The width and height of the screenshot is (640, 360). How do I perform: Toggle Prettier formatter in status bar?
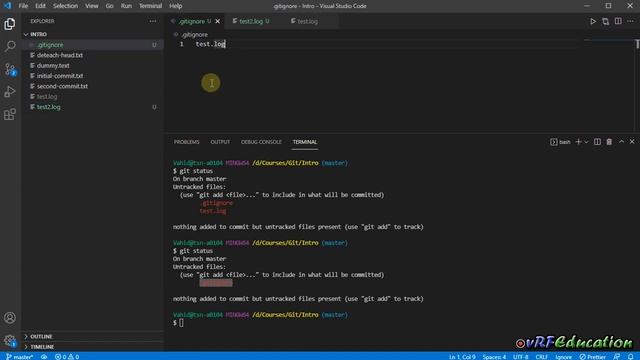pyautogui.click(x=592, y=357)
